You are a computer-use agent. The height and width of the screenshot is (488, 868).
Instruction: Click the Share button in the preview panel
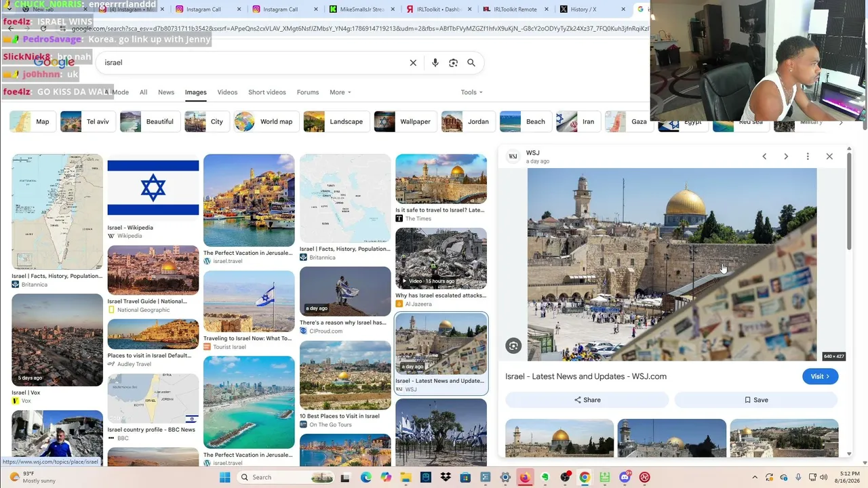coord(587,400)
